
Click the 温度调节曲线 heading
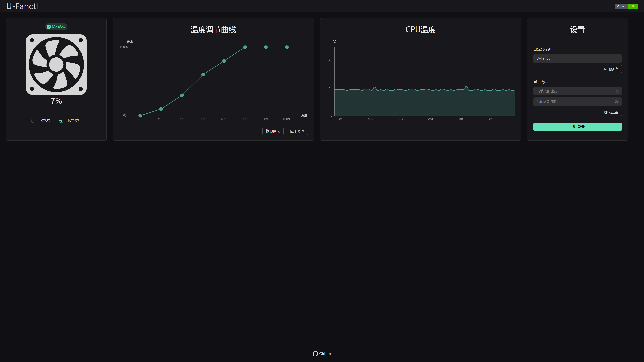point(213,29)
